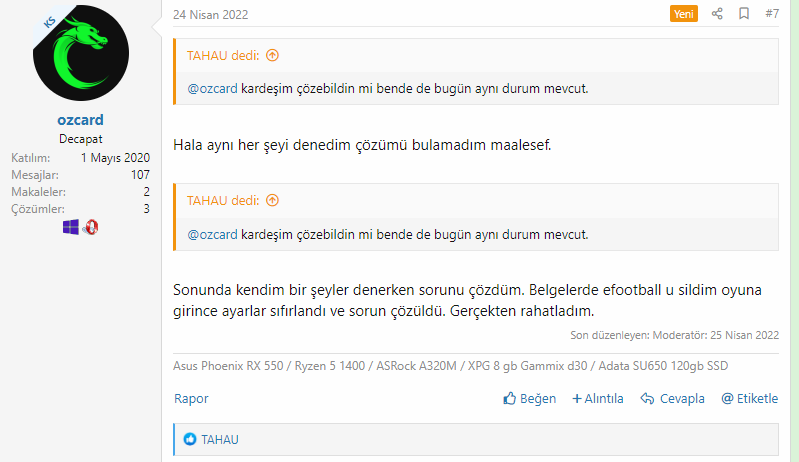Click the blue like reaction icon beside TAHAU
Image resolution: width=799 pixels, height=462 pixels.
coord(190,439)
